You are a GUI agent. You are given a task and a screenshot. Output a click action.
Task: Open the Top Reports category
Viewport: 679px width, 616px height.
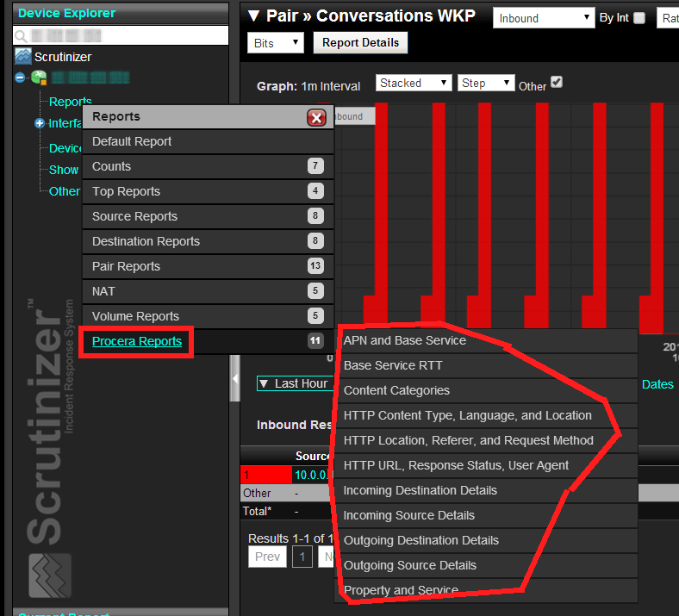[x=208, y=191]
